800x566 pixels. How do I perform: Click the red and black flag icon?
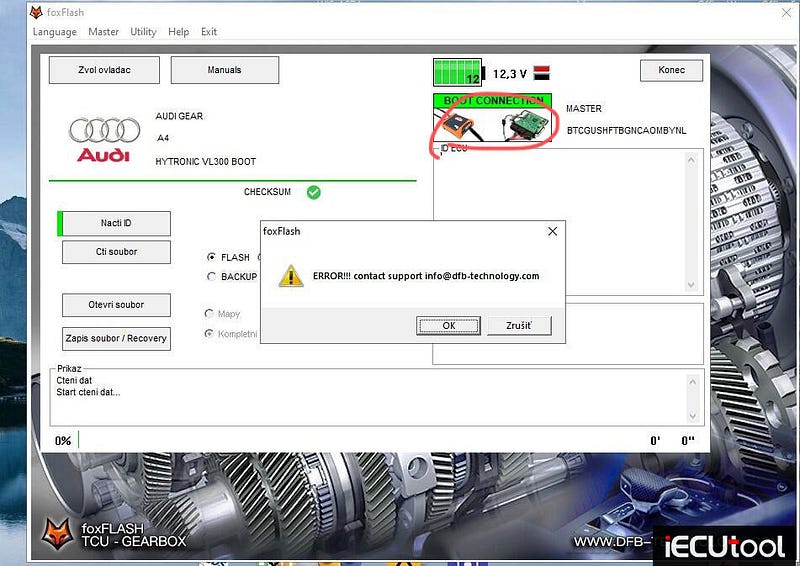click(541, 73)
